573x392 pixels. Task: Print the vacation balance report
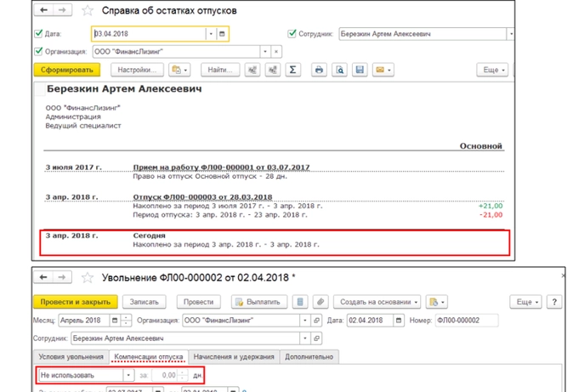(319, 70)
